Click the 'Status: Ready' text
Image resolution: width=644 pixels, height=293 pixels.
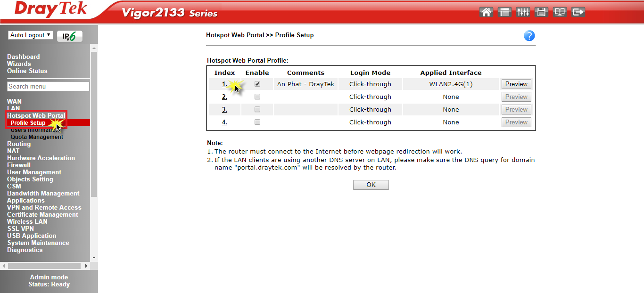[x=49, y=284]
